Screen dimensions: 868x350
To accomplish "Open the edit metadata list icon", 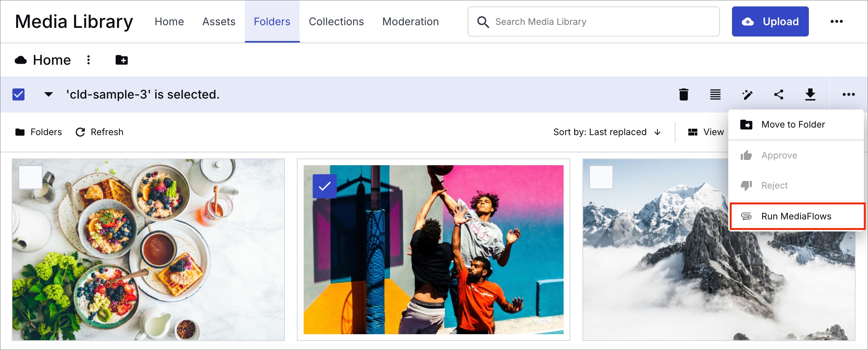I will pos(715,94).
